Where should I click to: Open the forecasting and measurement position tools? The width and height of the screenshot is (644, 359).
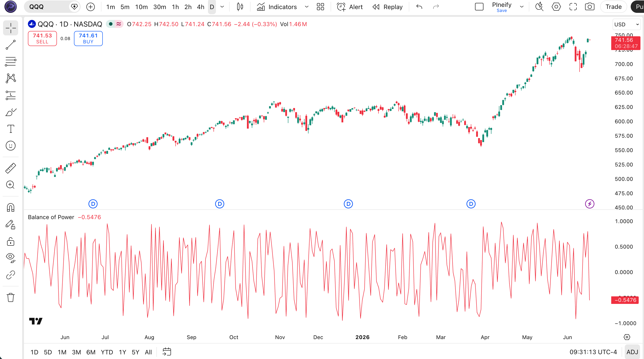tap(10, 95)
